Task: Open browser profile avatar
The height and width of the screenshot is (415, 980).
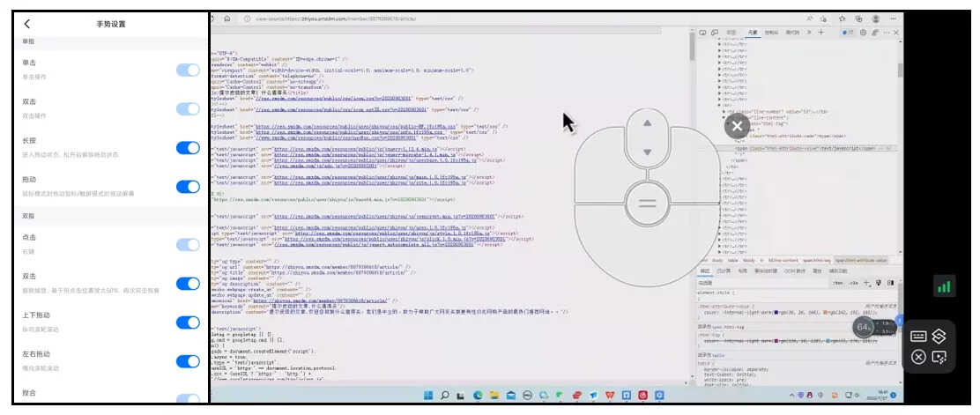Action: (x=876, y=19)
